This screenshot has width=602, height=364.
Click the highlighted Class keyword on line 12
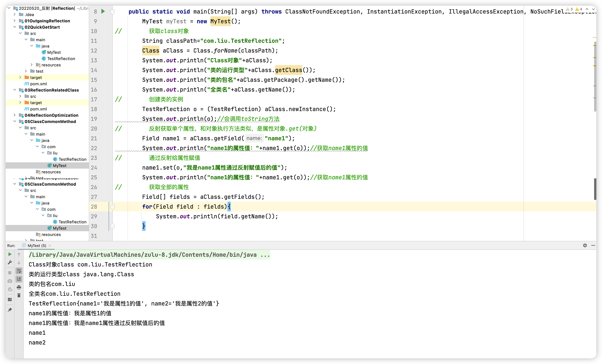coord(151,50)
